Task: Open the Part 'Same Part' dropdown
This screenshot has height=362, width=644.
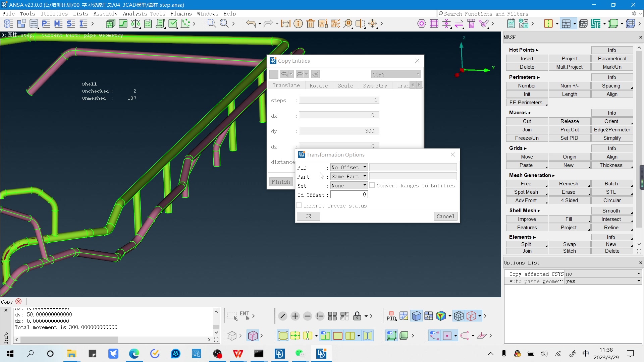Action: [349, 176]
